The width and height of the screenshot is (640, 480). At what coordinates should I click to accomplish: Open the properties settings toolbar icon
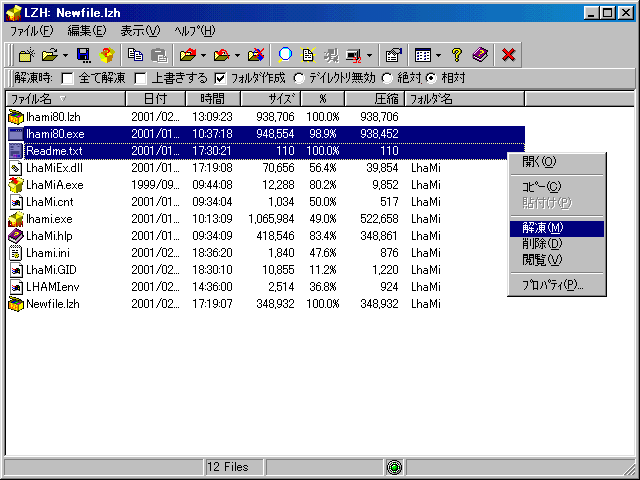tap(393, 55)
